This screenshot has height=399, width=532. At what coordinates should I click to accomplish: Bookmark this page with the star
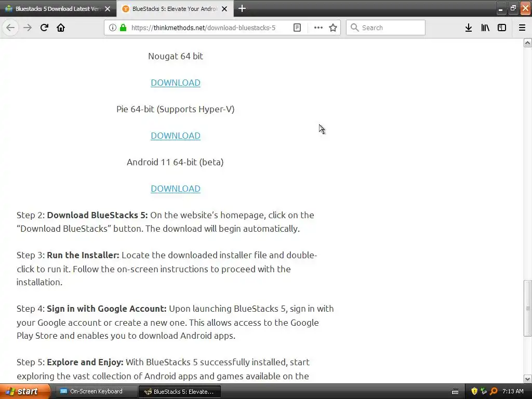[333, 28]
